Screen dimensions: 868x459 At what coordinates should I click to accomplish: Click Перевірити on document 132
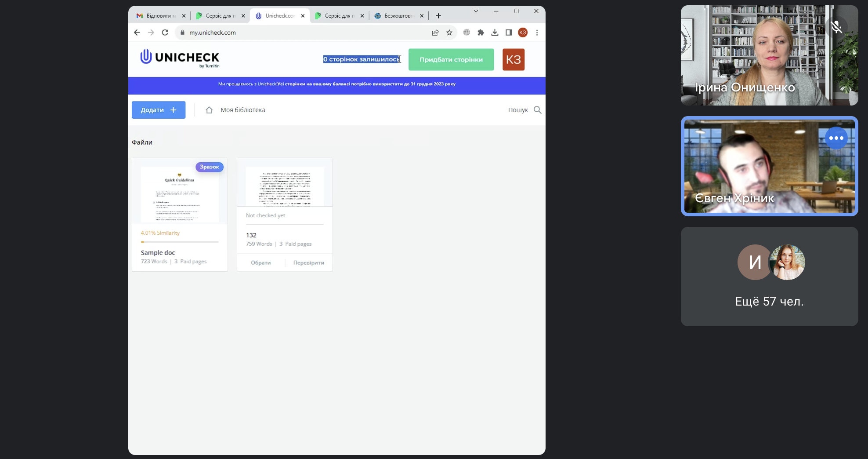click(x=308, y=262)
